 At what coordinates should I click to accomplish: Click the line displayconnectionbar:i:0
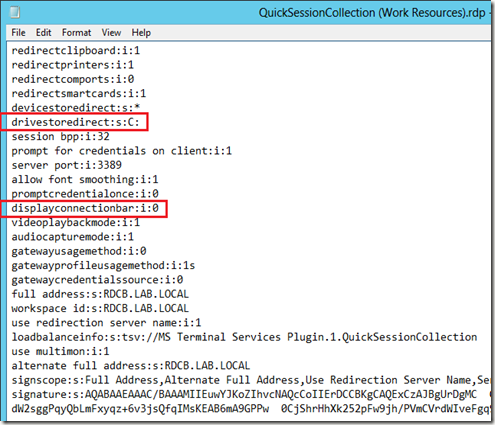click(85, 208)
